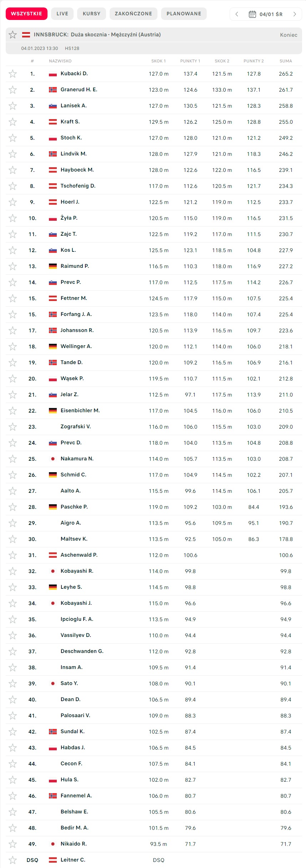
Task: Open the Innsbruck Duża skocznia event header
Action: (97, 35)
